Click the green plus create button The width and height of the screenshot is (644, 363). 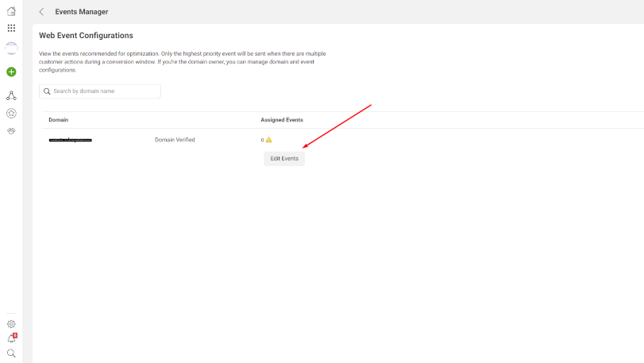point(11,71)
